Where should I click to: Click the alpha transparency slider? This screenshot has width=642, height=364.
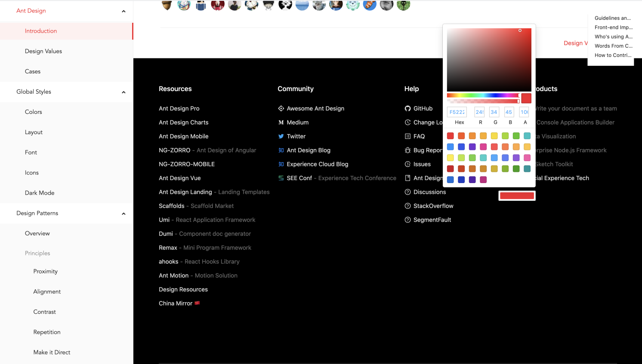coord(483,101)
